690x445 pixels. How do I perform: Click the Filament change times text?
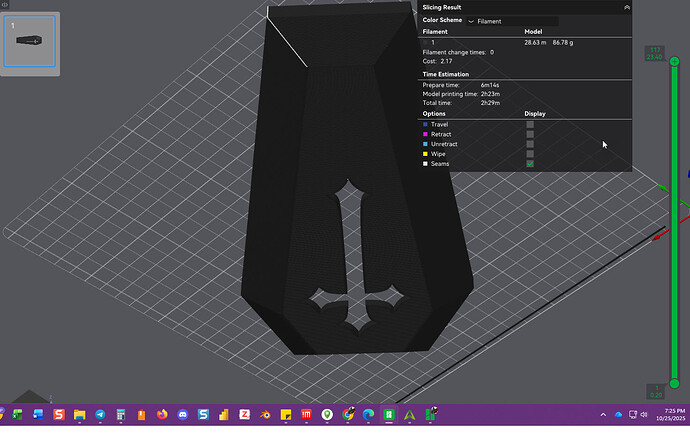point(458,52)
